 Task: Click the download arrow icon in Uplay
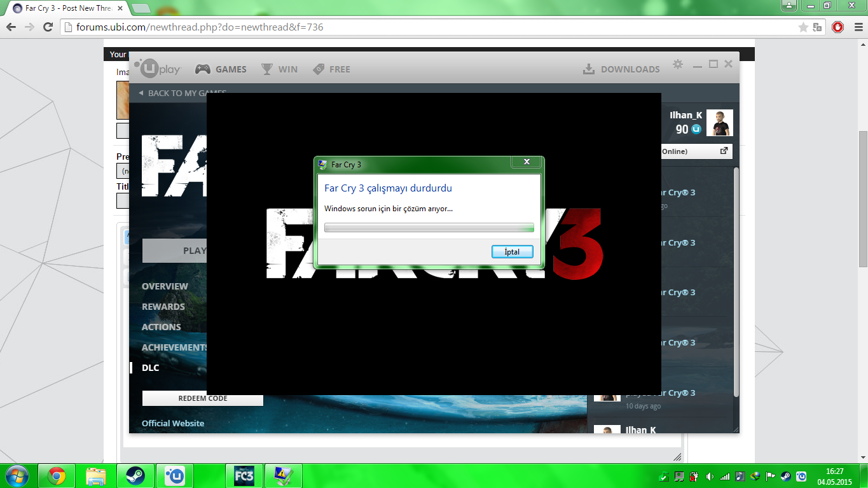point(589,69)
